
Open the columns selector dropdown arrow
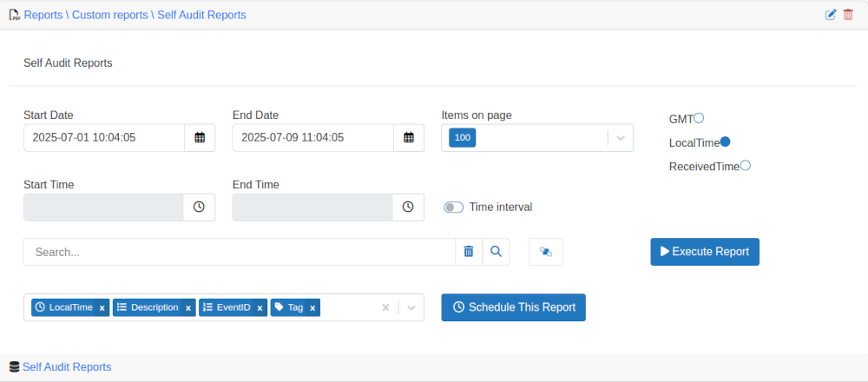(411, 307)
